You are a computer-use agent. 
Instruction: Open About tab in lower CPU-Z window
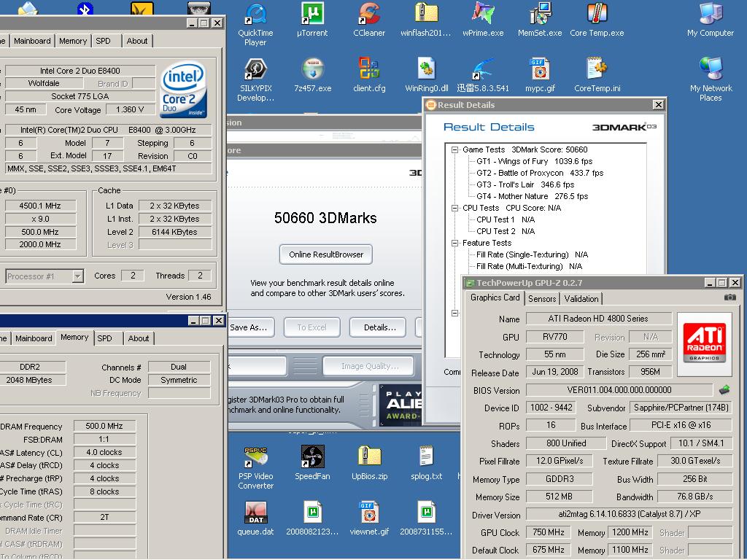(x=139, y=338)
